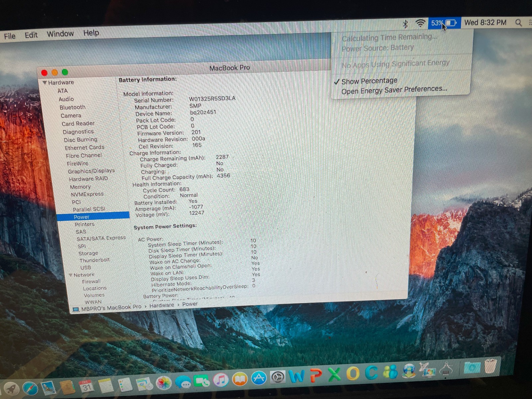Click System Information chip icon in dock
Viewport: 532px width, 399px height.
(x=446, y=368)
